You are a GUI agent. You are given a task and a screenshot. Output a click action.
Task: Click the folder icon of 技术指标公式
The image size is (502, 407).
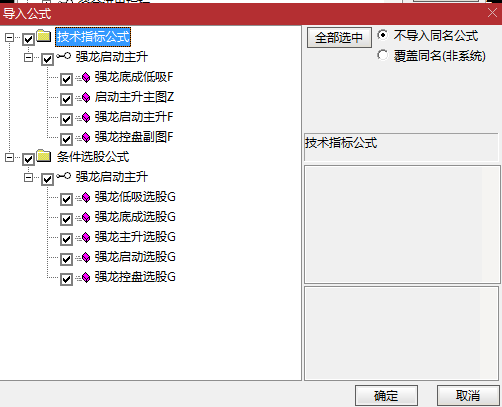[x=44, y=36]
